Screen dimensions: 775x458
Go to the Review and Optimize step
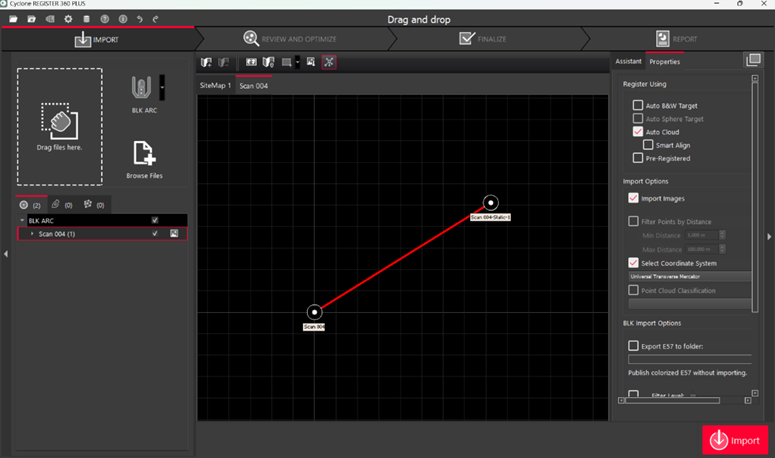290,39
